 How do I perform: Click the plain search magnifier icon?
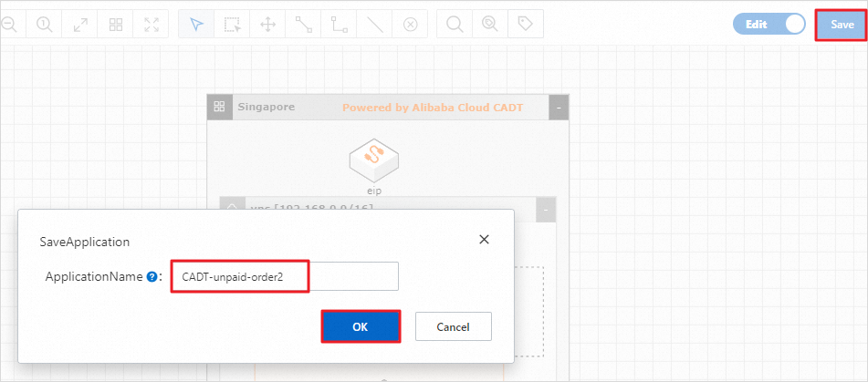point(455,25)
